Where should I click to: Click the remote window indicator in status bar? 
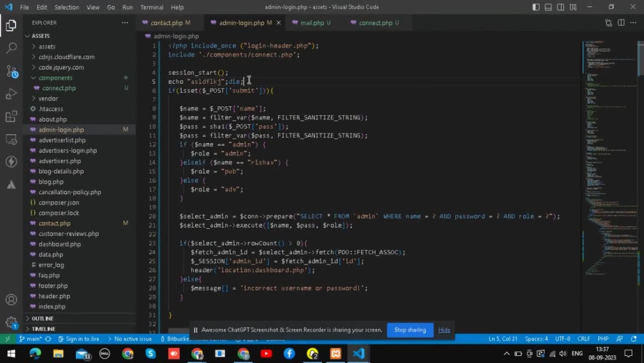(x=7, y=339)
